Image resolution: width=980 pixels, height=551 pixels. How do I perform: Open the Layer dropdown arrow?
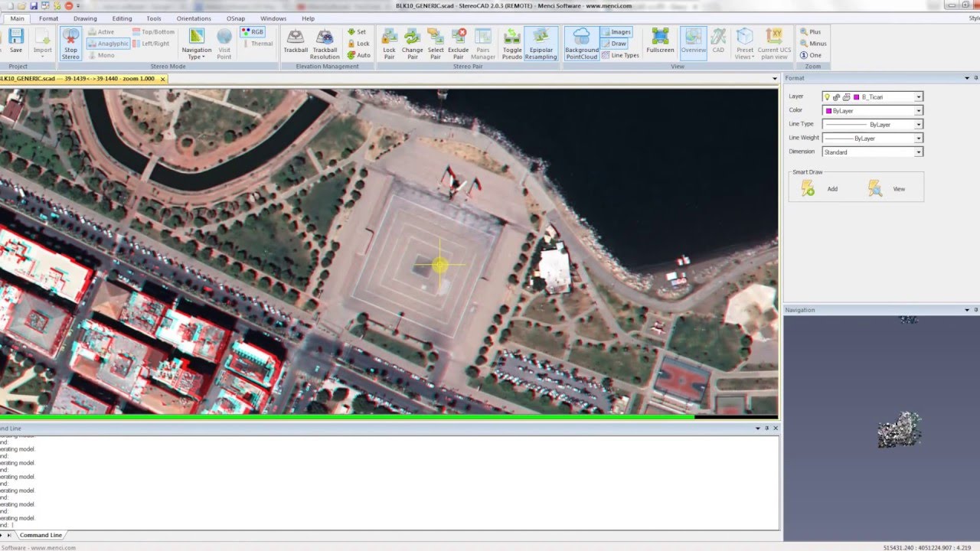pos(919,97)
